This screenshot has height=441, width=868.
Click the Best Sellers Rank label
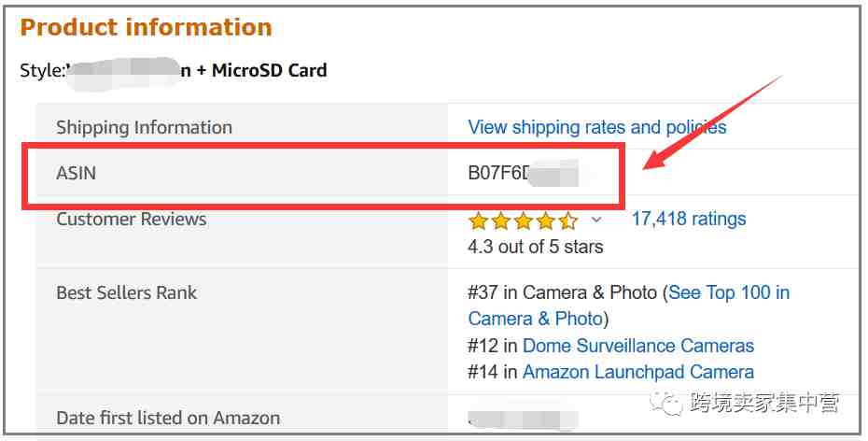[127, 292]
